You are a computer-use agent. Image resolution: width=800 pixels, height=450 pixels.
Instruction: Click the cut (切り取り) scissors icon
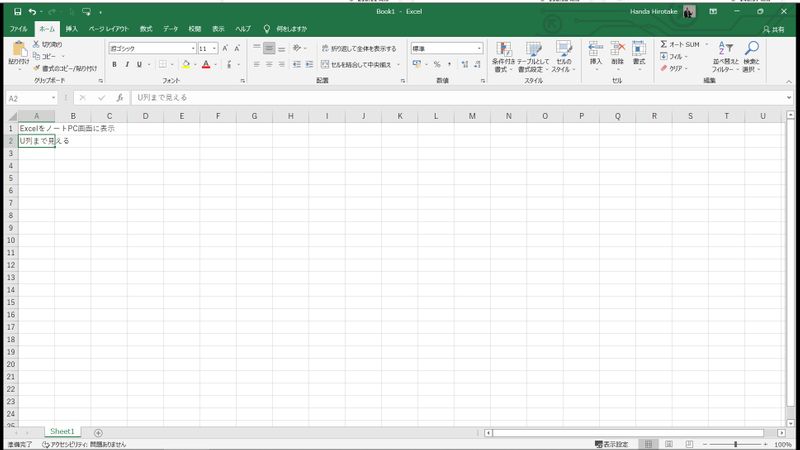click(x=37, y=45)
